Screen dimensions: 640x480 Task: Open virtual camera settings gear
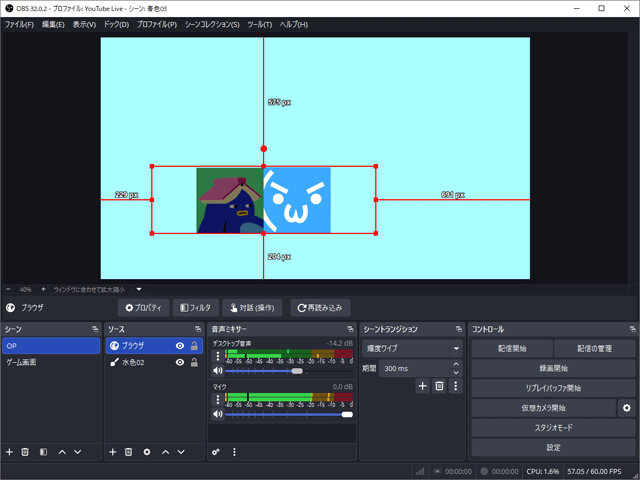pyautogui.click(x=627, y=408)
